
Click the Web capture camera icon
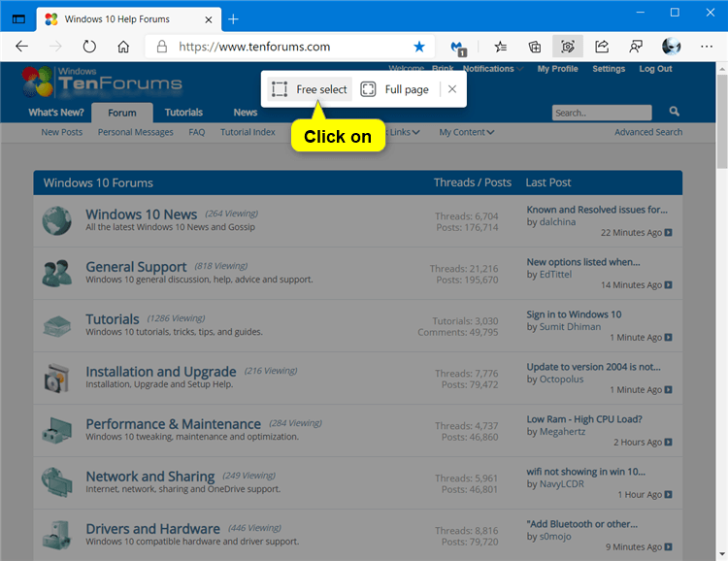pyautogui.click(x=568, y=47)
